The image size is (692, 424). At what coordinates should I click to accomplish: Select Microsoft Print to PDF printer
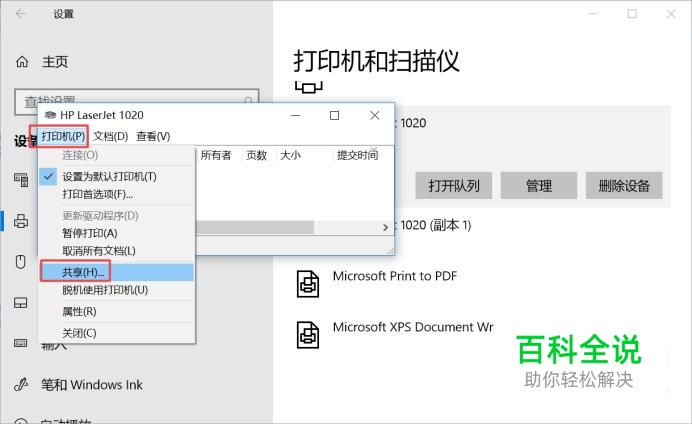pos(395,276)
